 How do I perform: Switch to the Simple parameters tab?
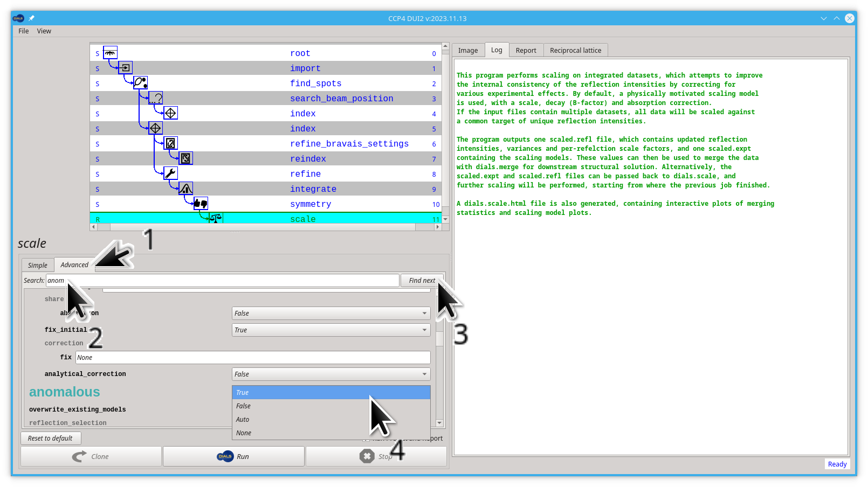click(38, 265)
